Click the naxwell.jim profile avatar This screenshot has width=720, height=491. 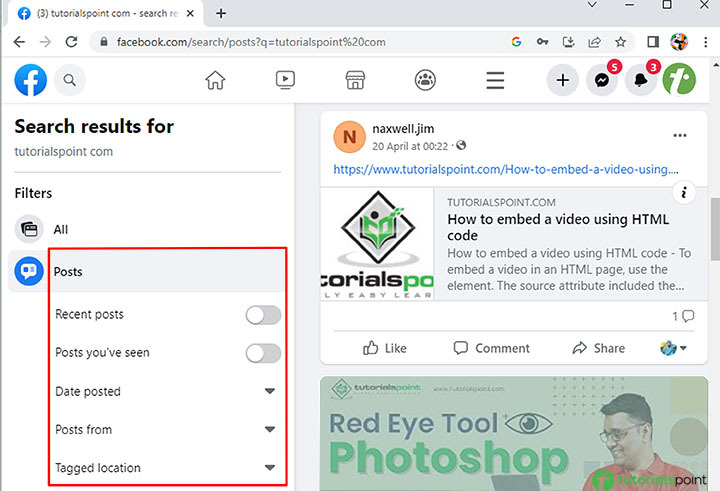point(349,137)
